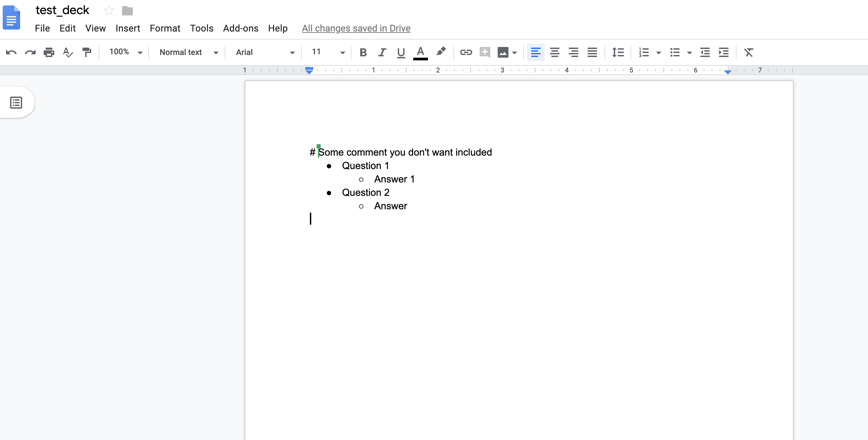Click the Add comment icon
This screenshot has height=440, width=868.
(485, 52)
